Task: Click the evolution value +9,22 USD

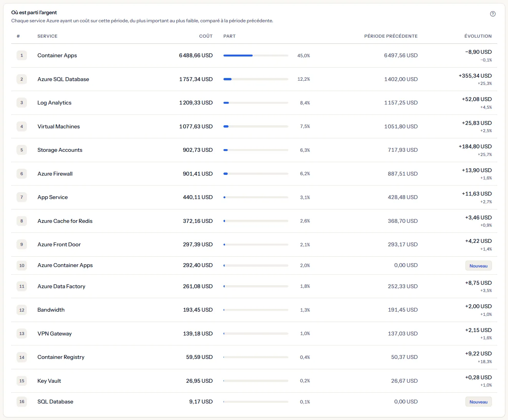Action: click(478, 354)
